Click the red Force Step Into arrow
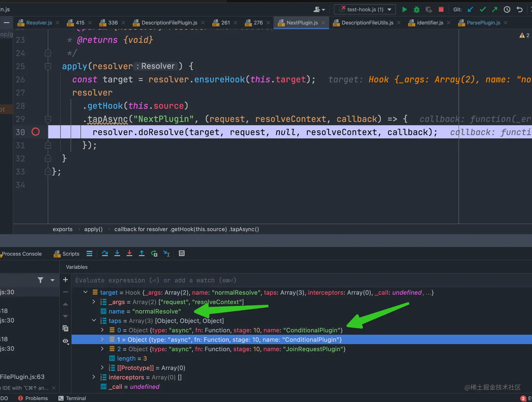Viewport: 532px width, 402px height. pos(129,254)
